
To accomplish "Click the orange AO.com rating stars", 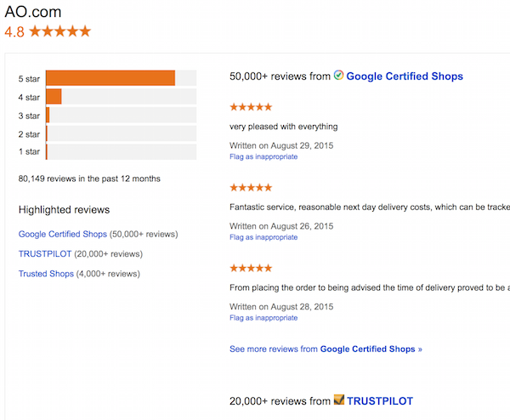I will tap(59, 31).
